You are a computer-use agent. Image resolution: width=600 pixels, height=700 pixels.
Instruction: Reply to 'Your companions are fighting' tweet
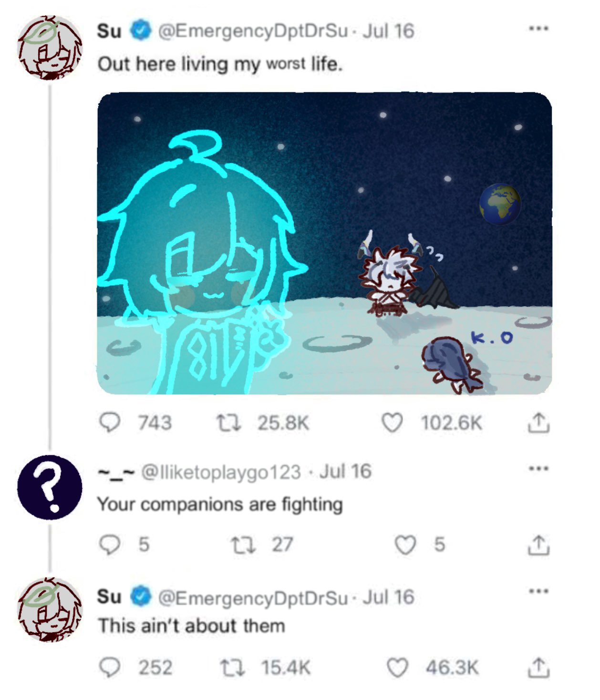click(x=110, y=545)
